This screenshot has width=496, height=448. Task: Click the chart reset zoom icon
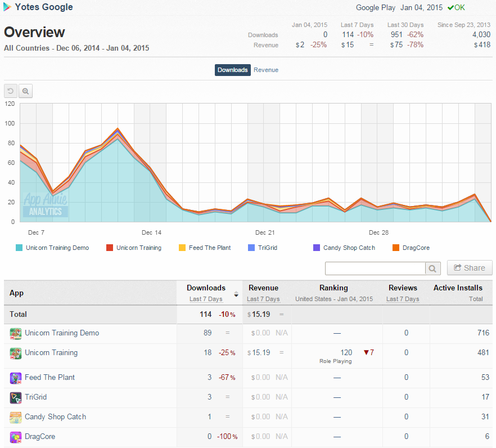[x=11, y=91]
